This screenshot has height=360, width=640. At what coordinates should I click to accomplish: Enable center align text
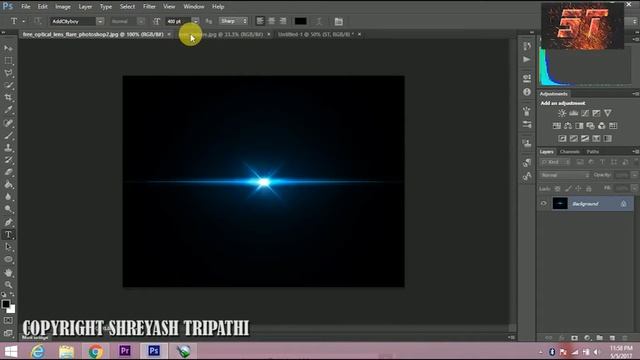coord(271,21)
